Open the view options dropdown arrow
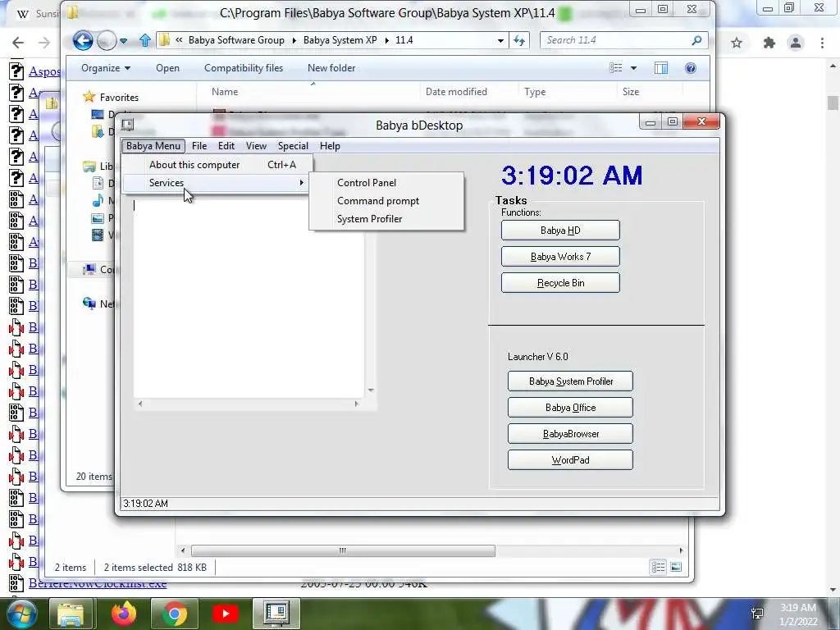 click(634, 68)
